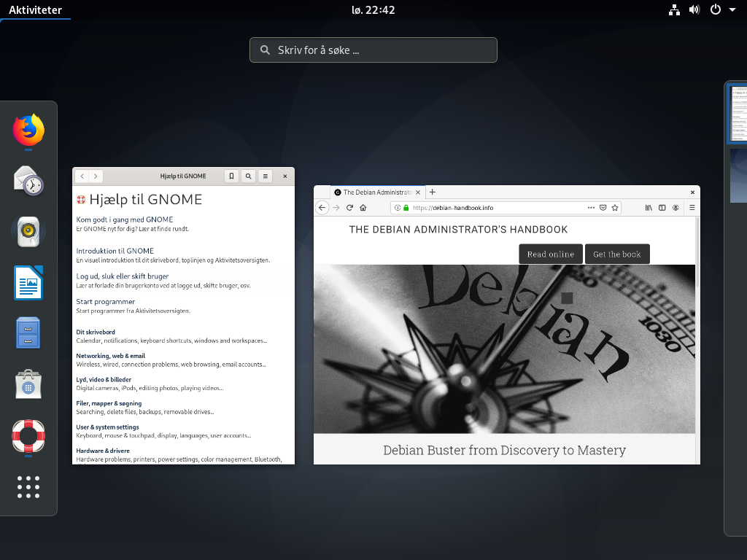This screenshot has height=560, width=747.
Task: Expand the system menu arrow
Action: 732,10
